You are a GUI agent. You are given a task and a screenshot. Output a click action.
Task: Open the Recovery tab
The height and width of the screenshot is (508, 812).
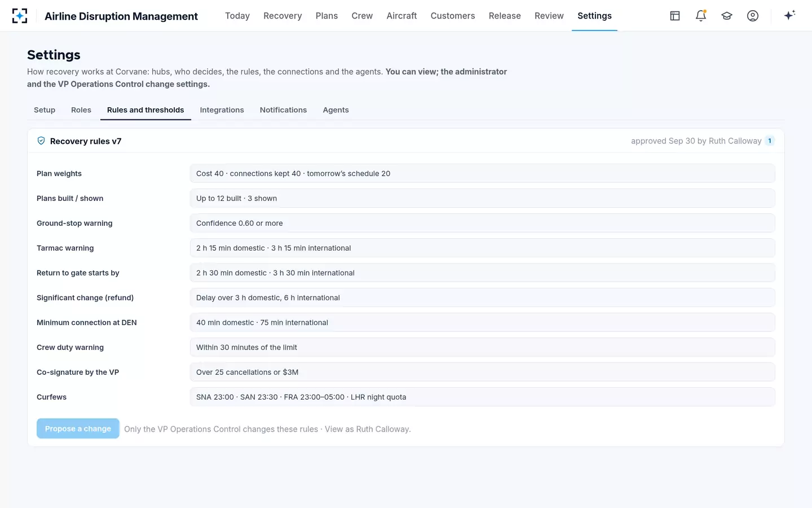(x=283, y=16)
